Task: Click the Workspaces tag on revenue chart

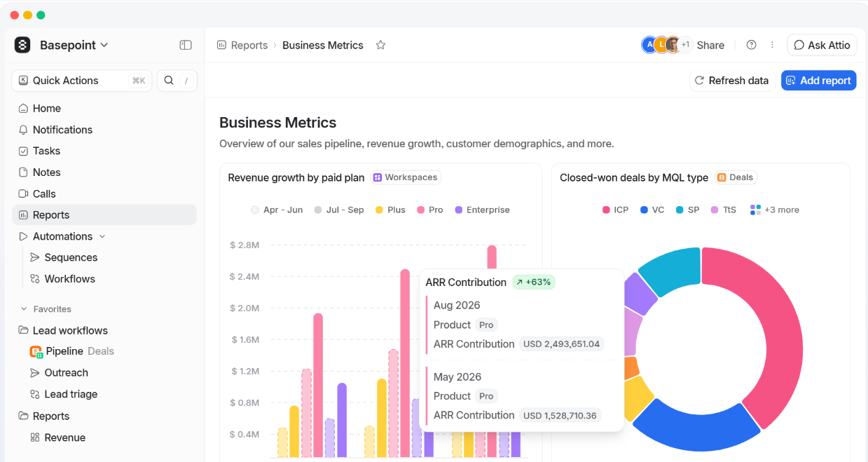Action: [406, 177]
